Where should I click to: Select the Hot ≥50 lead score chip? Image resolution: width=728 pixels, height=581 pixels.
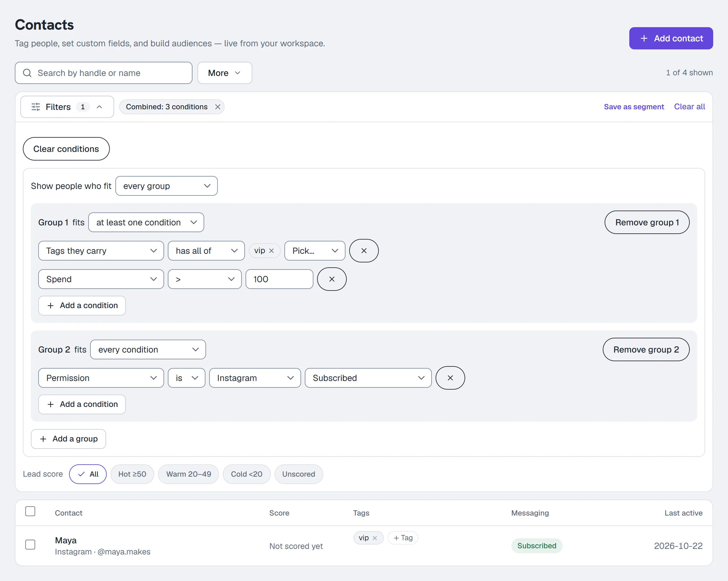click(132, 474)
